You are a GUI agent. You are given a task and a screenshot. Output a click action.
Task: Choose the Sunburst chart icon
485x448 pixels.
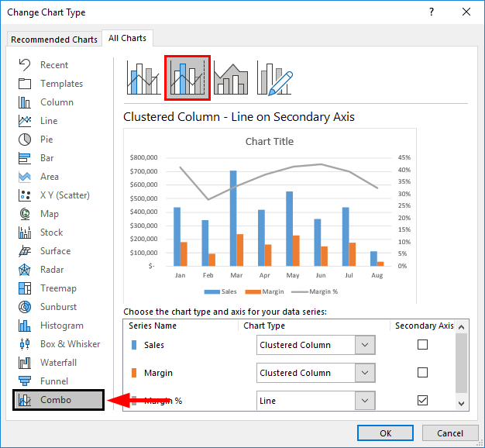click(x=25, y=307)
